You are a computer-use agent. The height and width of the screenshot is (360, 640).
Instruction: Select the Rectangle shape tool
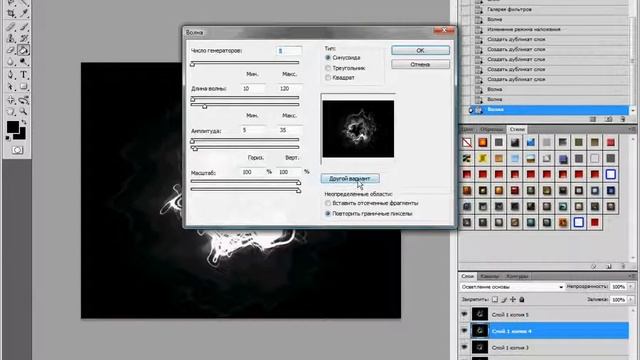coord(24,87)
